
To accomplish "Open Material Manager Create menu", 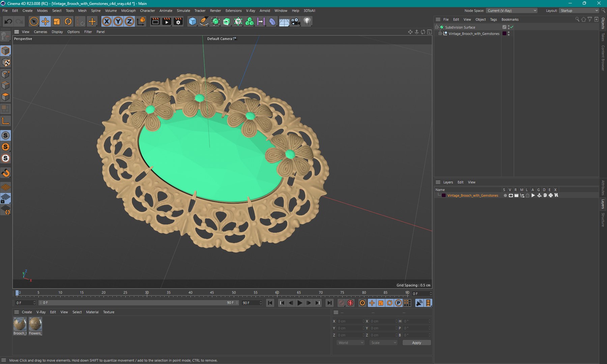I will coord(27,312).
